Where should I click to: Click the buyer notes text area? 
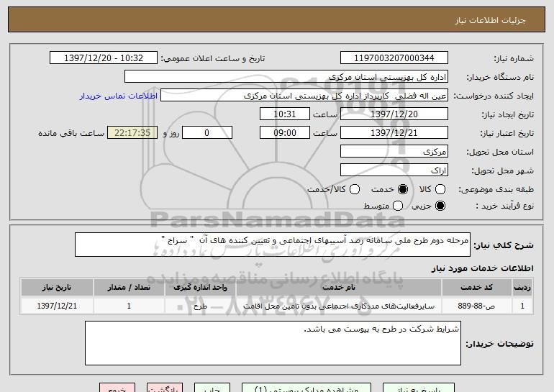(x=273, y=343)
